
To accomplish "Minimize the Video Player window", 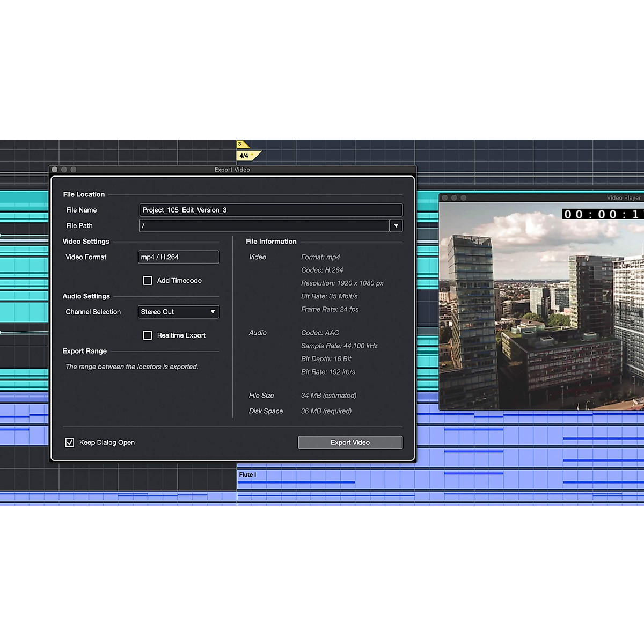I will tap(454, 198).
